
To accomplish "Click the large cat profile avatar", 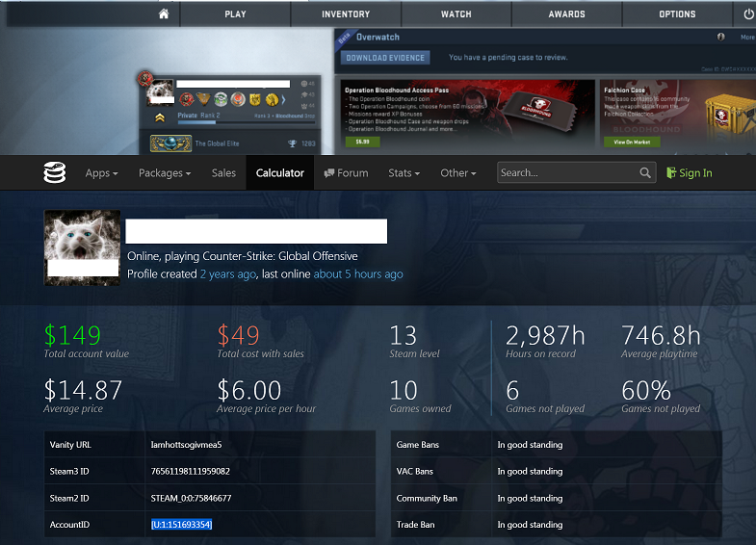I will point(82,247).
